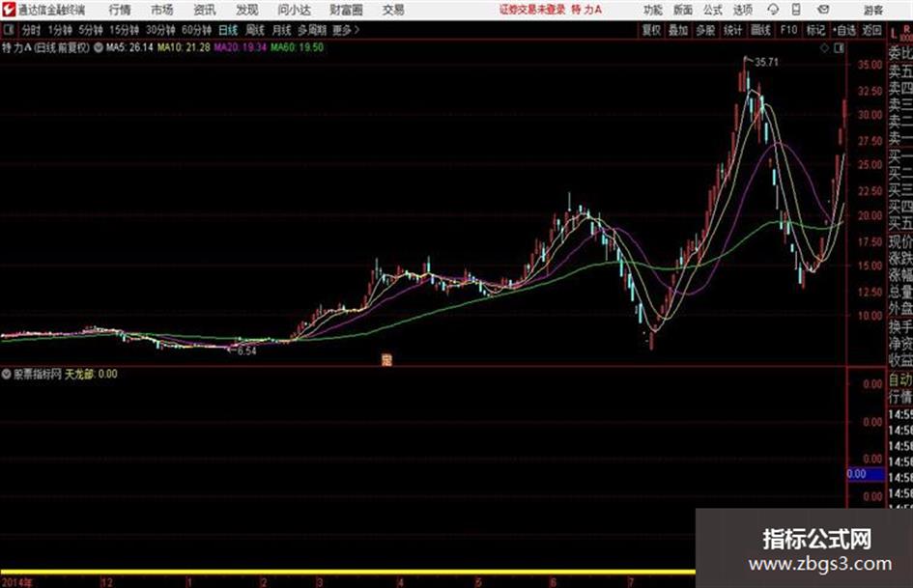
Task: Click the 6.54 low price marker
Action: (x=247, y=351)
